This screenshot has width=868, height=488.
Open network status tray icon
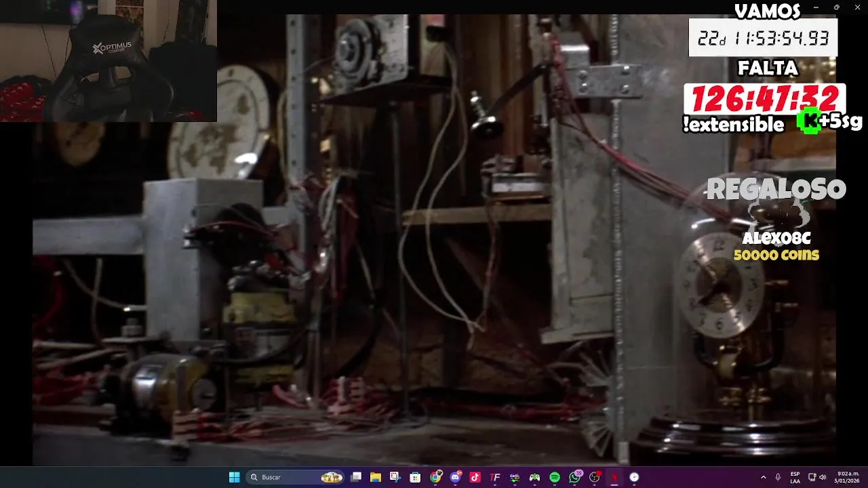point(811,477)
